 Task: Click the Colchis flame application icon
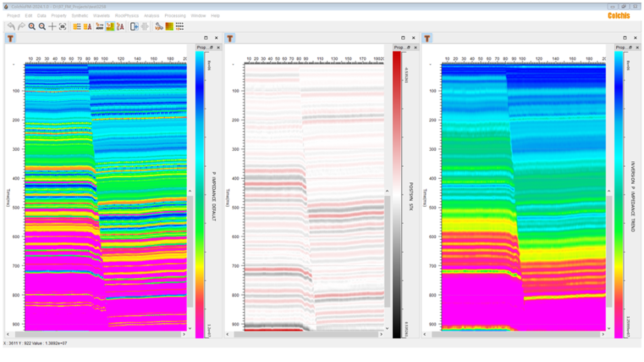point(6,6)
